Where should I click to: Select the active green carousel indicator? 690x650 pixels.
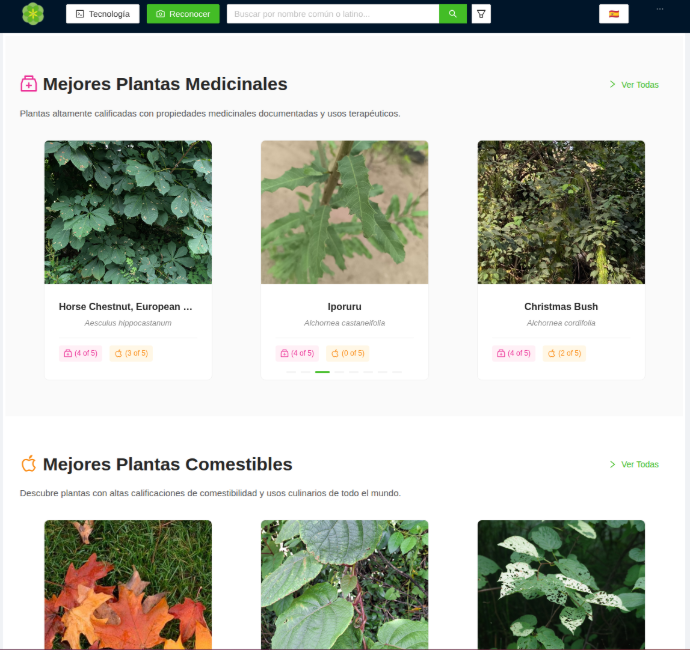323,372
